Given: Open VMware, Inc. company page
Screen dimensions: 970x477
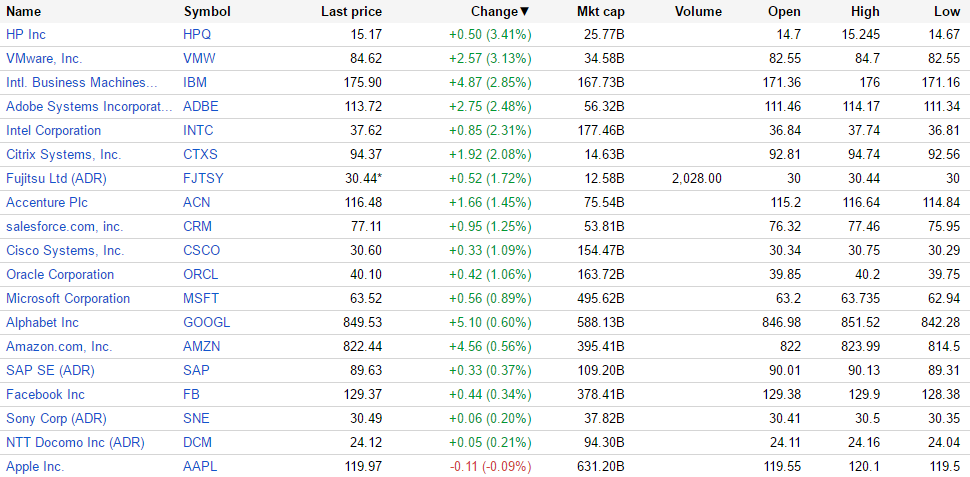Looking at the screenshot, I should click(44, 59).
